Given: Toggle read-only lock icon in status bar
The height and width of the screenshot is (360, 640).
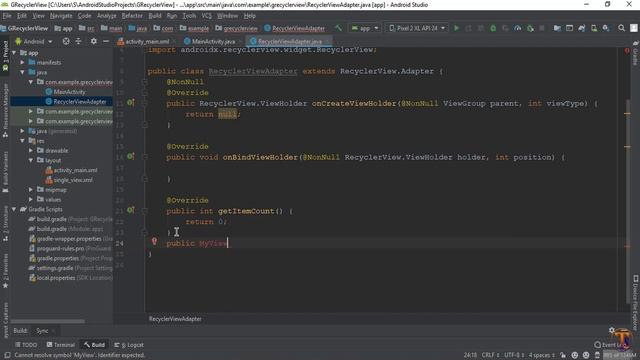Looking at the screenshot, I should pyautogui.click(x=563, y=356).
